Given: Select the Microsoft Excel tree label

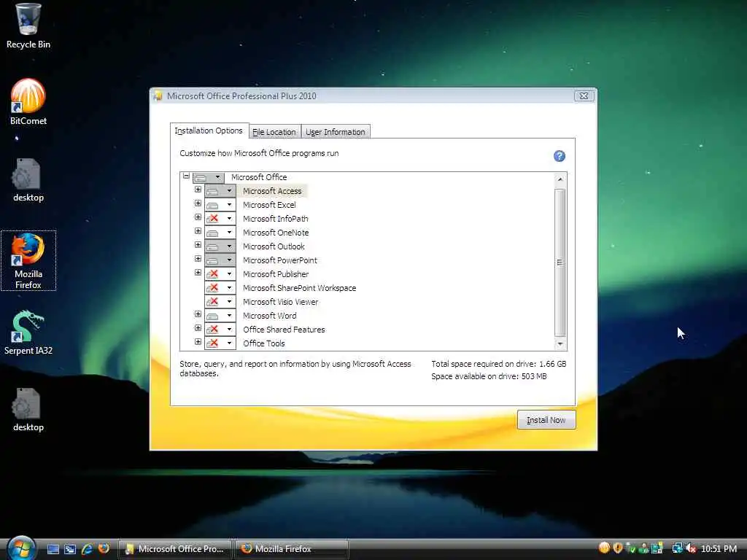Looking at the screenshot, I should (x=269, y=205).
